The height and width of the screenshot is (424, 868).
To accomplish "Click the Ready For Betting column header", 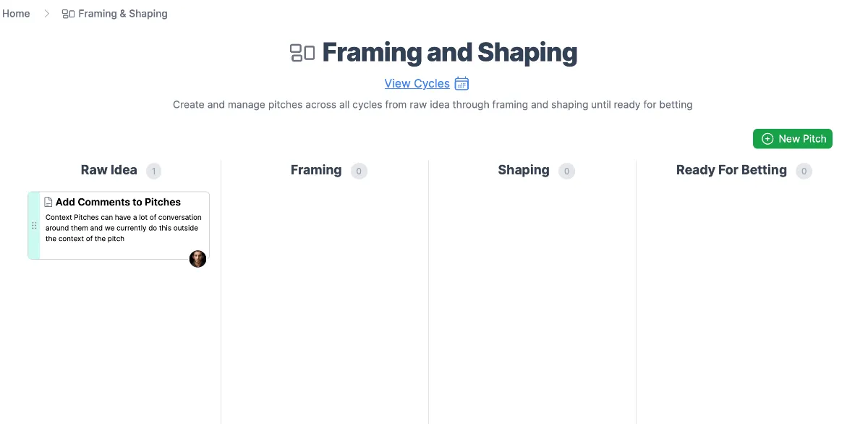I will (x=731, y=170).
